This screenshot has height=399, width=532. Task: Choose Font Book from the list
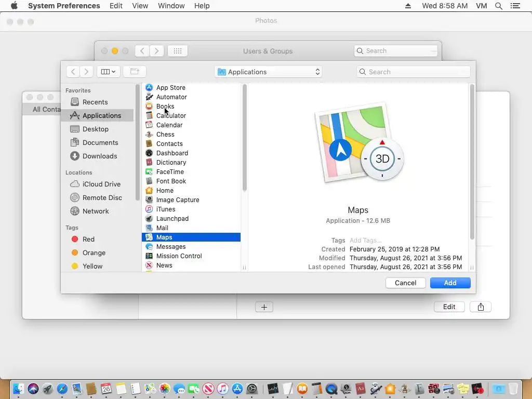click(x=191, y=181)
